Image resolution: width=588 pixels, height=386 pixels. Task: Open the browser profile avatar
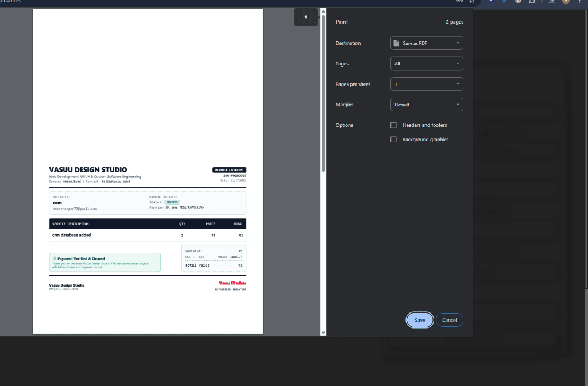pos(566,2)
